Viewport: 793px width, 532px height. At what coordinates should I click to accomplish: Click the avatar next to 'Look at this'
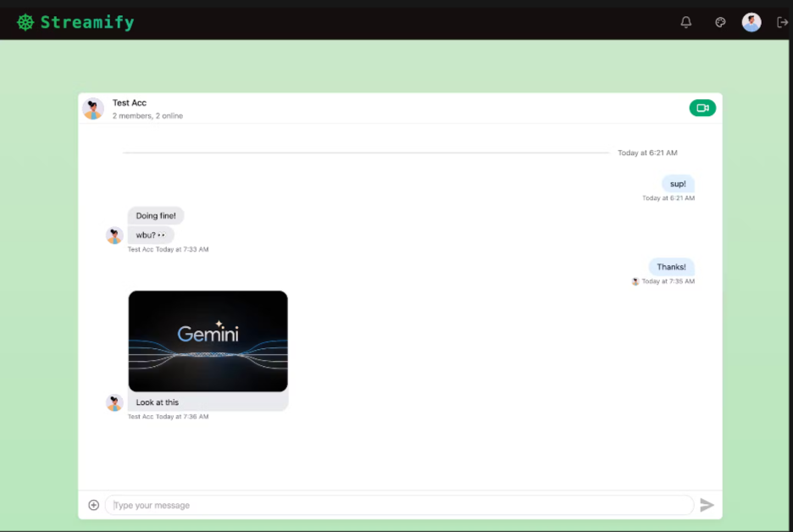[114, 402]
